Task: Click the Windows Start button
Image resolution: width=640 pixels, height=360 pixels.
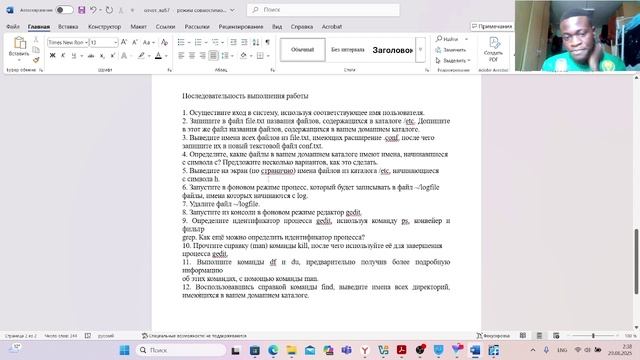Action: (x=124, y=350)
